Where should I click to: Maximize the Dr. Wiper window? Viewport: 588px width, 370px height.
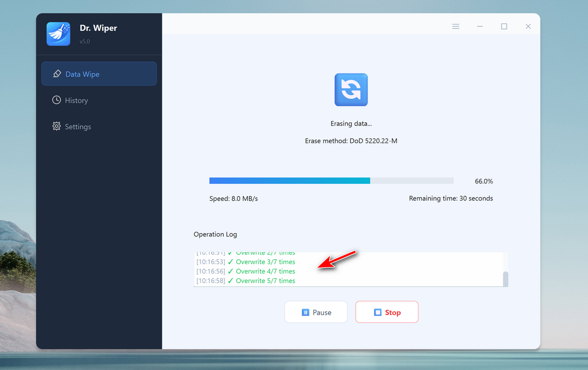[x=504, y=26]
